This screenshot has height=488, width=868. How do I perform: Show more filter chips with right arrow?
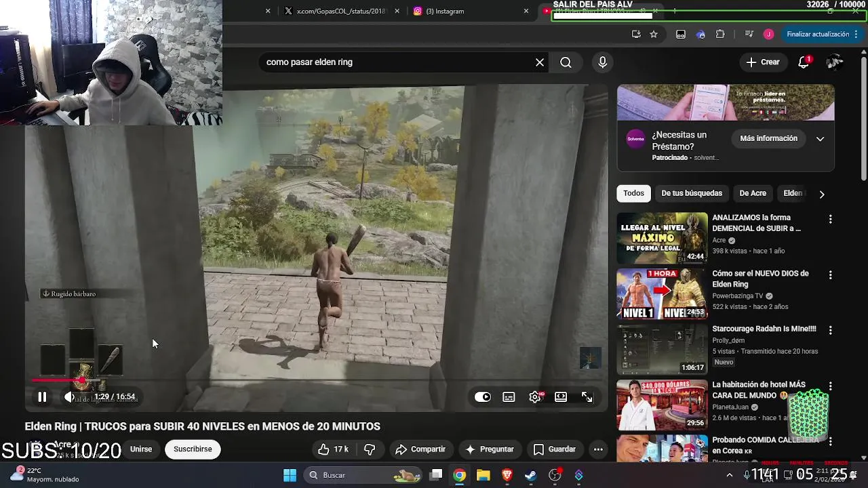(x=822, y=194)
